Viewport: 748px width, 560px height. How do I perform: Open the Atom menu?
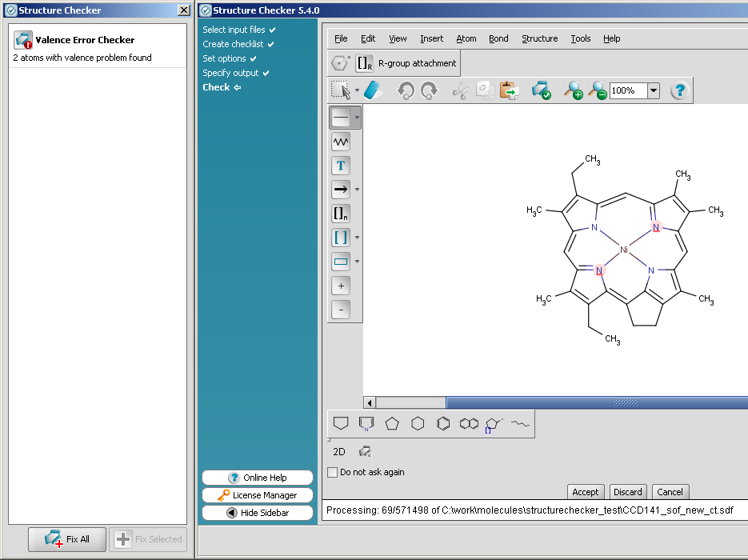(x=466, y=38)
